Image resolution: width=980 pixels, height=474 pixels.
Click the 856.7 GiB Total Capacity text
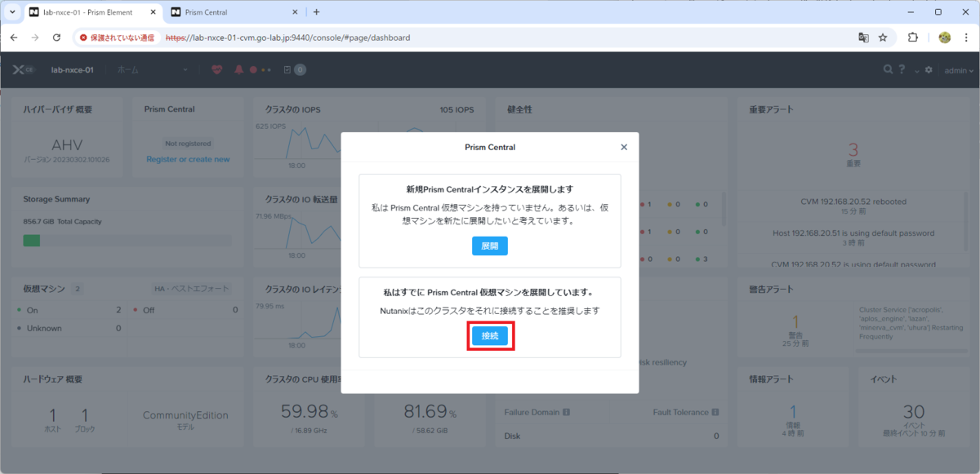pyautogui.click(x=63, y=221)
